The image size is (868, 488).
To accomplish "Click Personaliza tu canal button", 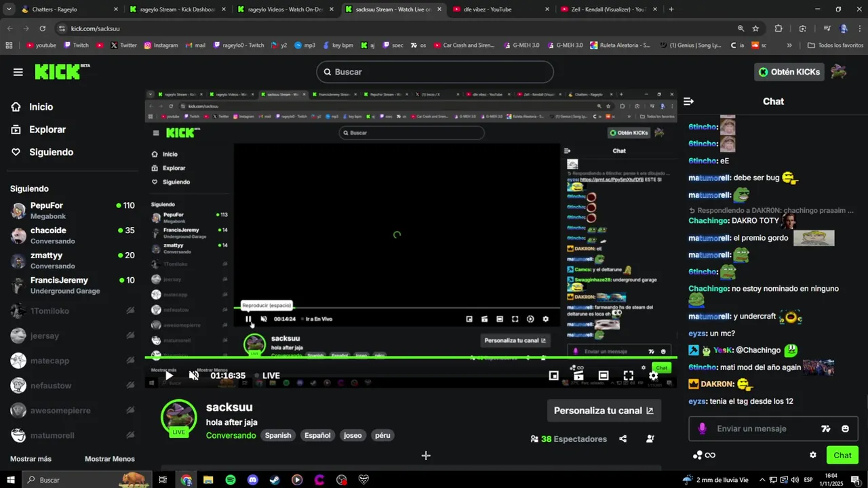I will coord(604,410).
